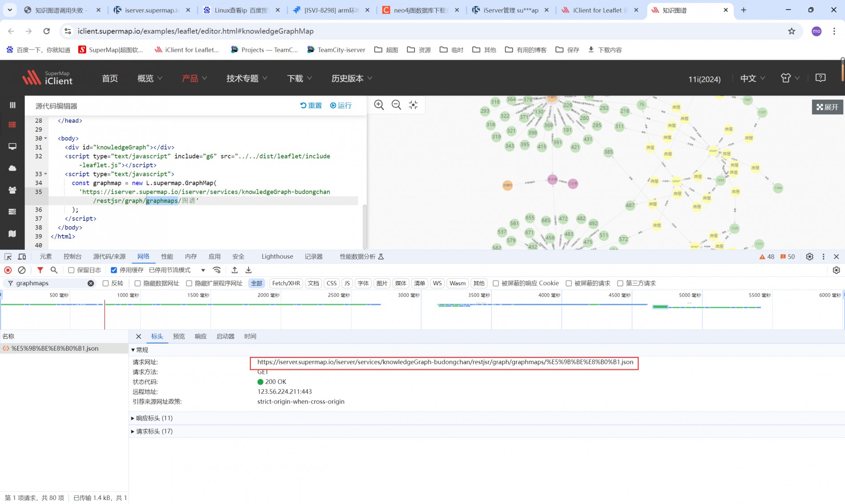Close the request details pane
The image size is (845, 504).
point(138,336)
